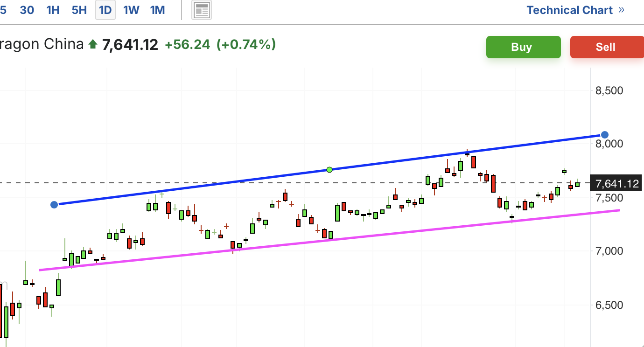Switch to the 1W timeframe

click(131, 10)
